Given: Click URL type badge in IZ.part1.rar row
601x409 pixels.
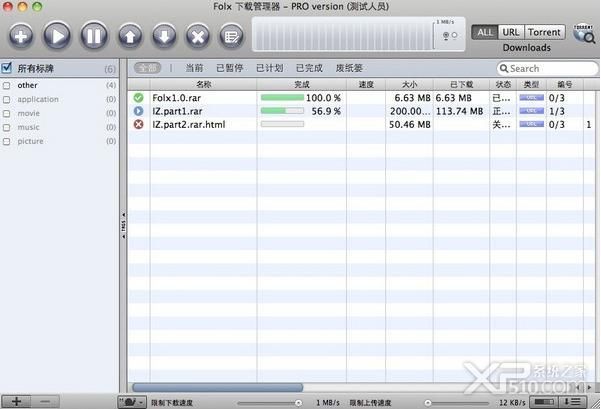Looking at the screenshot, I should (531, 111).
